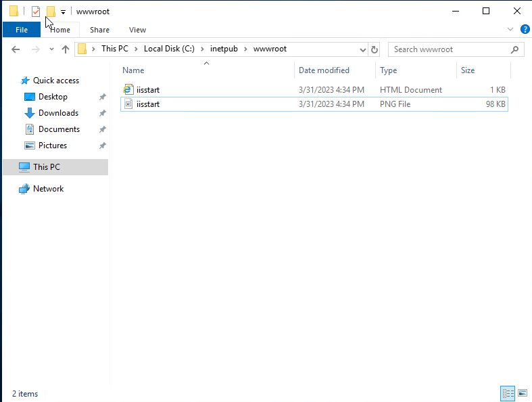Screen dimensions: 532x402
Task: Navigate to Local Disk (C:) breadcrumb
Action: (169, 49)
